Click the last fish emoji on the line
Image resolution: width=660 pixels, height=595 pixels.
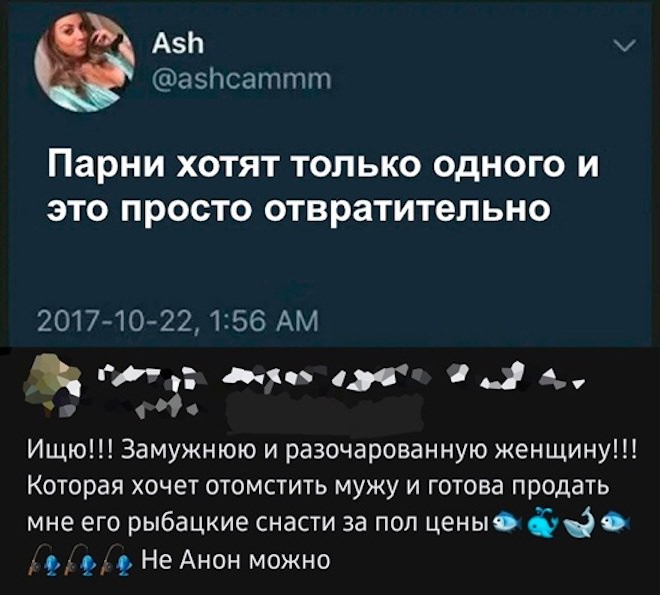(x=615, y=523)
